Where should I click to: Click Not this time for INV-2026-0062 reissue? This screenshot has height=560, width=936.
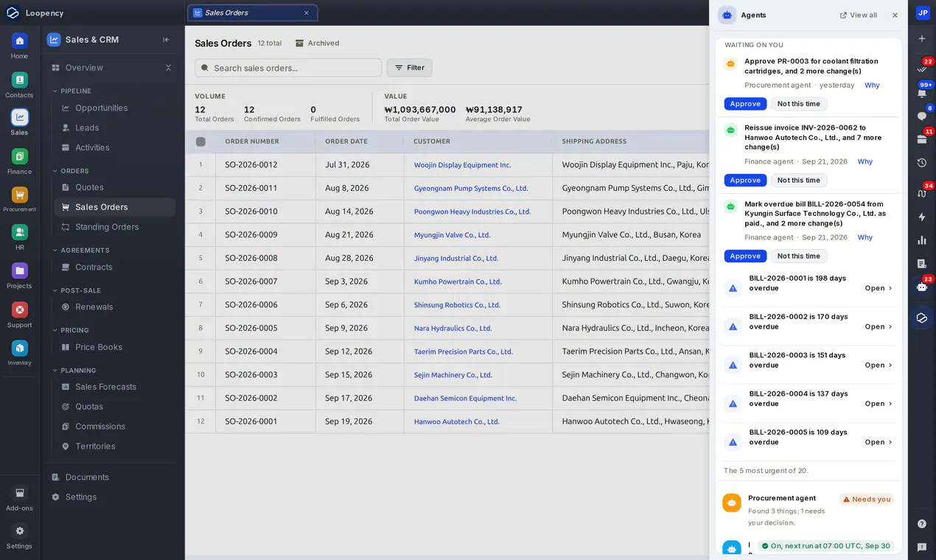799,181
